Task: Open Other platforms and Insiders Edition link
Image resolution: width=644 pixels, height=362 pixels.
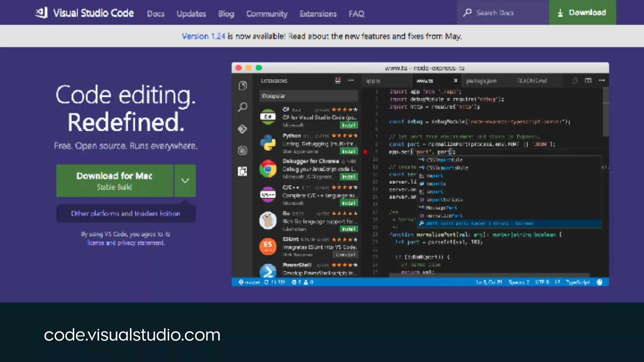Action: coord(126,213)
